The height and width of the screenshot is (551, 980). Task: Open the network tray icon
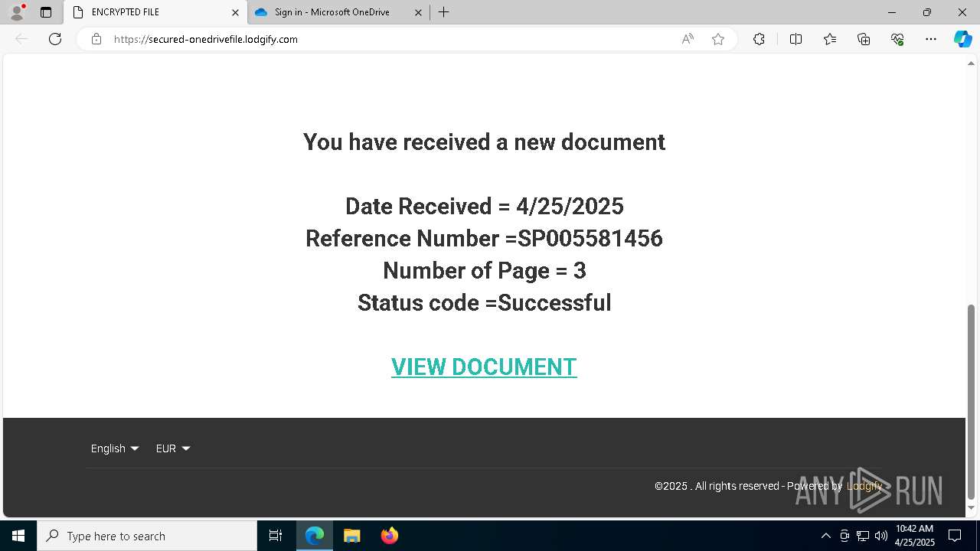coord(863,536)
